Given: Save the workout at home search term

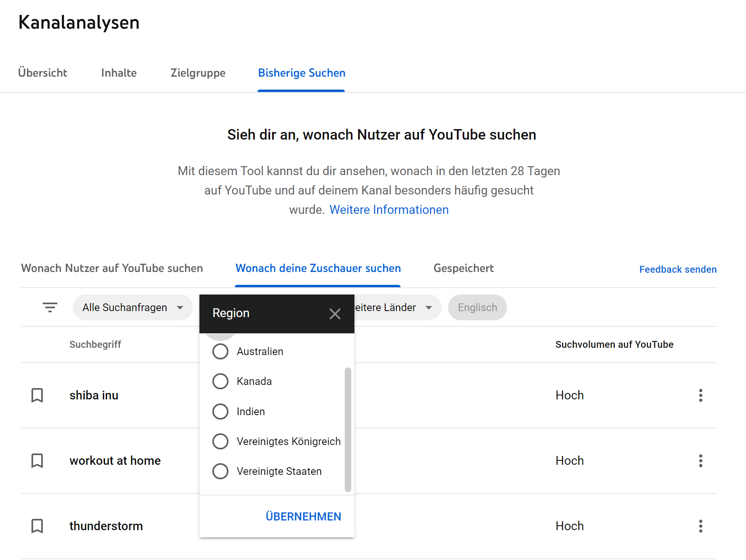Looking at the screenshot, I should 37,461.
